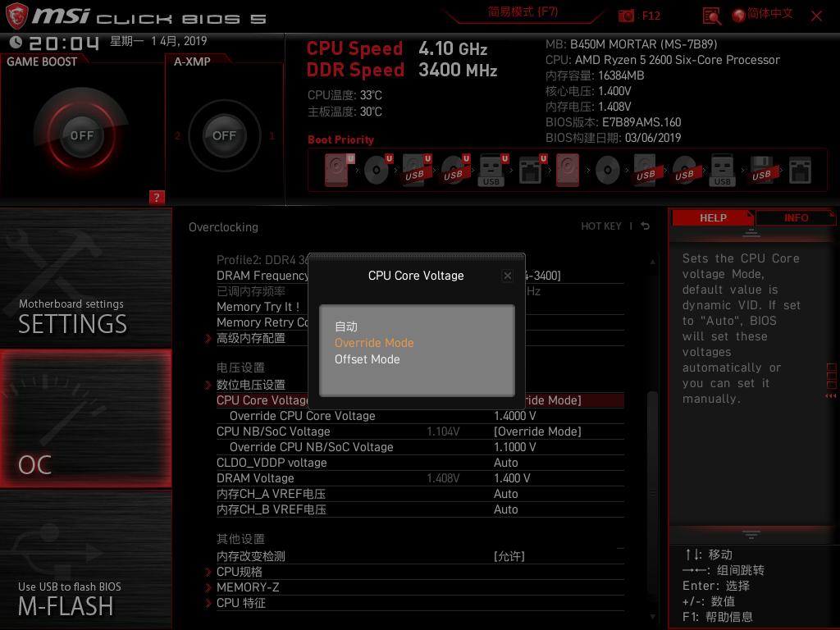Switch to the INFO tab
Viewport: 840px width, 630px height.
tap(796, 217)
